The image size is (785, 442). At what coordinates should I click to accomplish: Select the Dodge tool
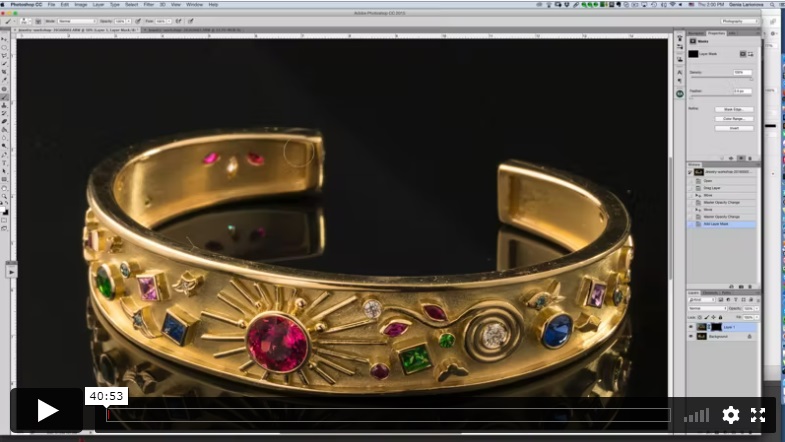tap(5, 146)
